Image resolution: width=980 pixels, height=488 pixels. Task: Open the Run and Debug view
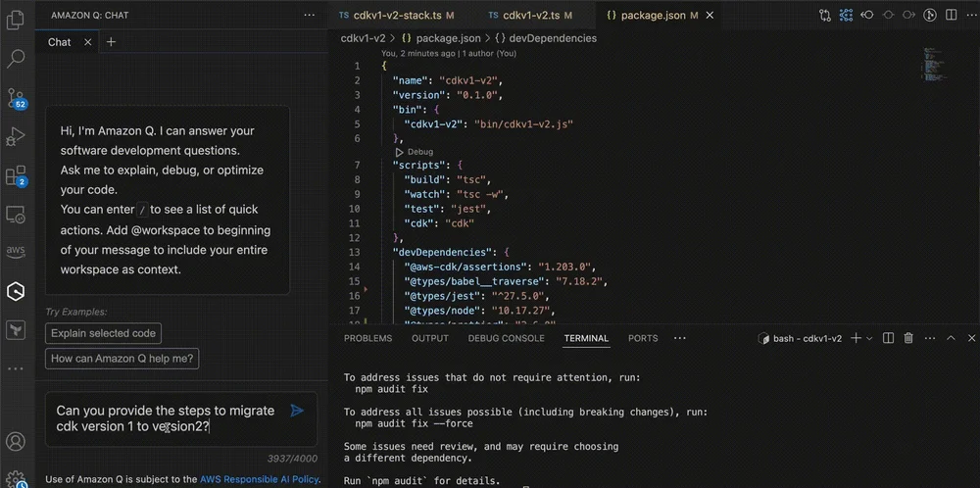tap(15, 137)
